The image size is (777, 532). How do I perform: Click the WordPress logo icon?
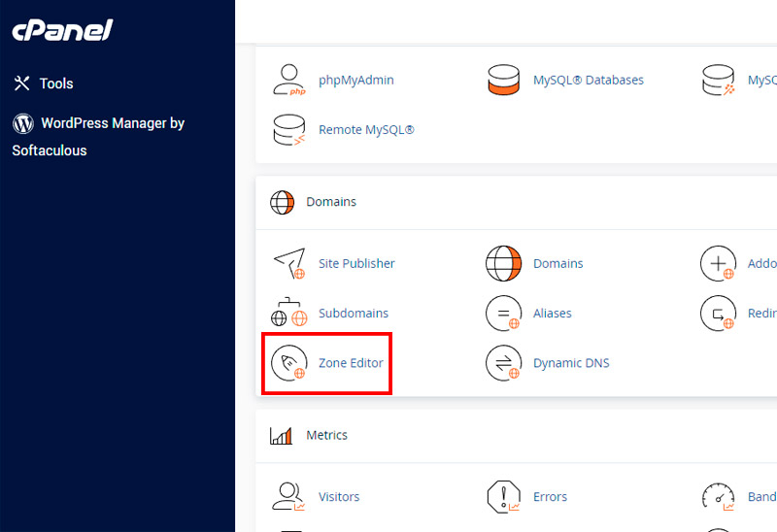coord(22,123)
